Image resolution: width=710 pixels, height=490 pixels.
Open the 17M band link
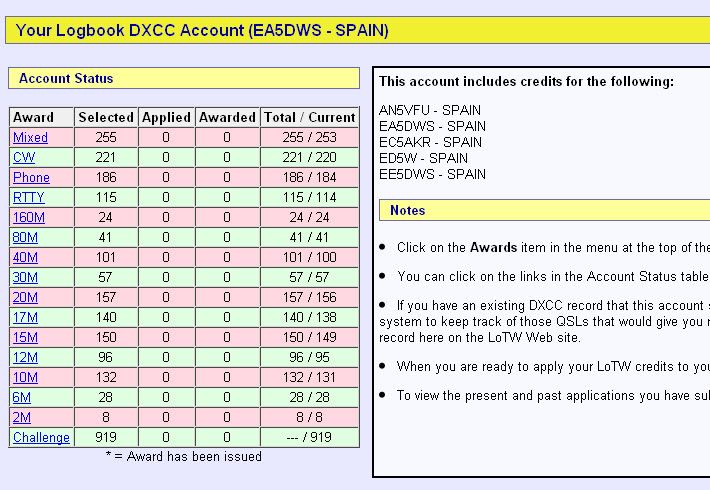click(25, 317)
